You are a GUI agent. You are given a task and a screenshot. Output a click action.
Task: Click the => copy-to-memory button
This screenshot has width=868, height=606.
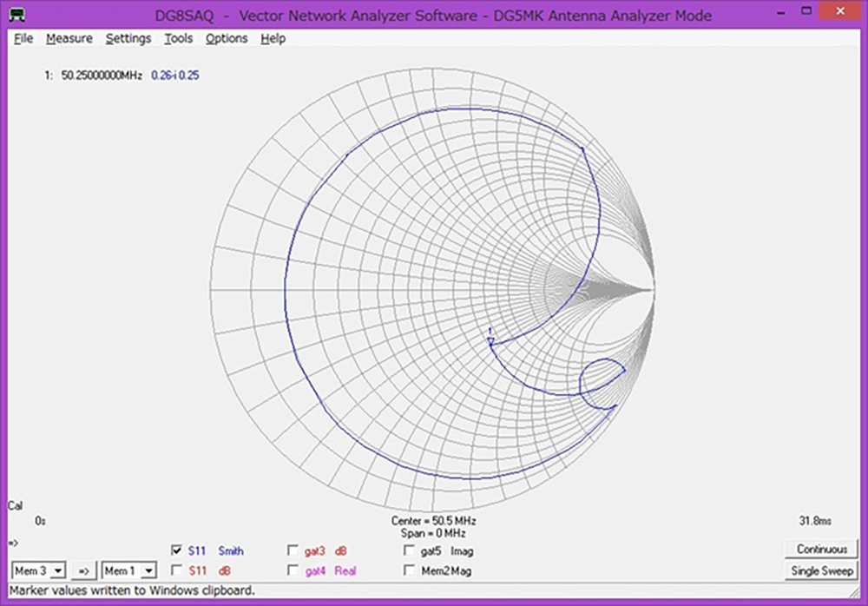click(84, 570)
